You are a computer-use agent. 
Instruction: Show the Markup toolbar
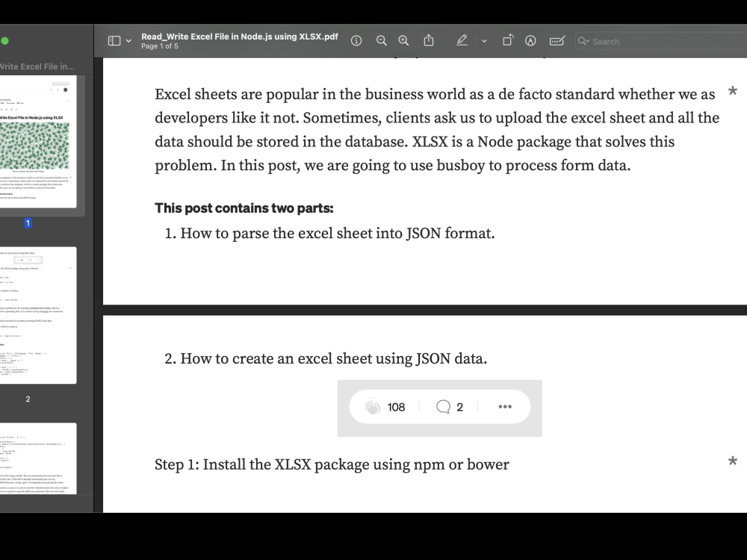pyautogui.click(x=530, y=41)
